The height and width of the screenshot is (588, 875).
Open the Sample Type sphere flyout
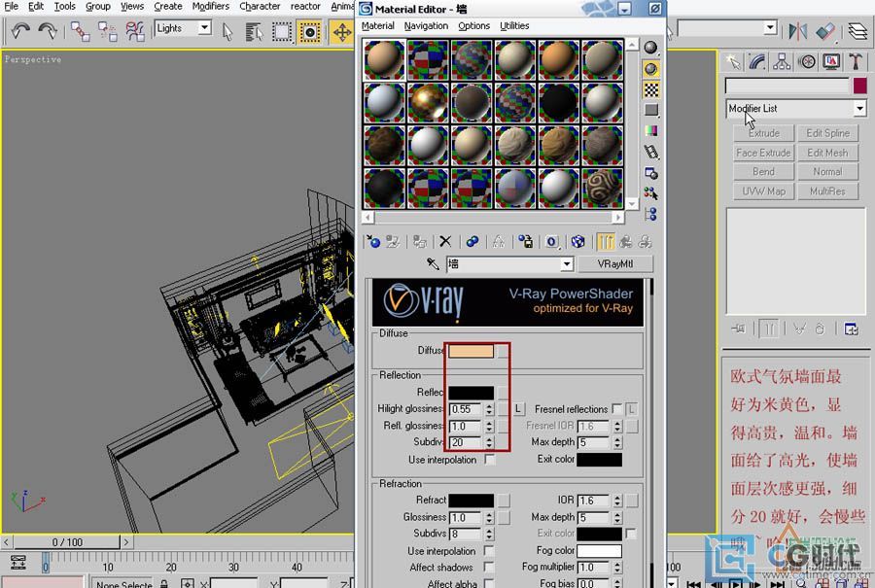(x=650, y=48)
